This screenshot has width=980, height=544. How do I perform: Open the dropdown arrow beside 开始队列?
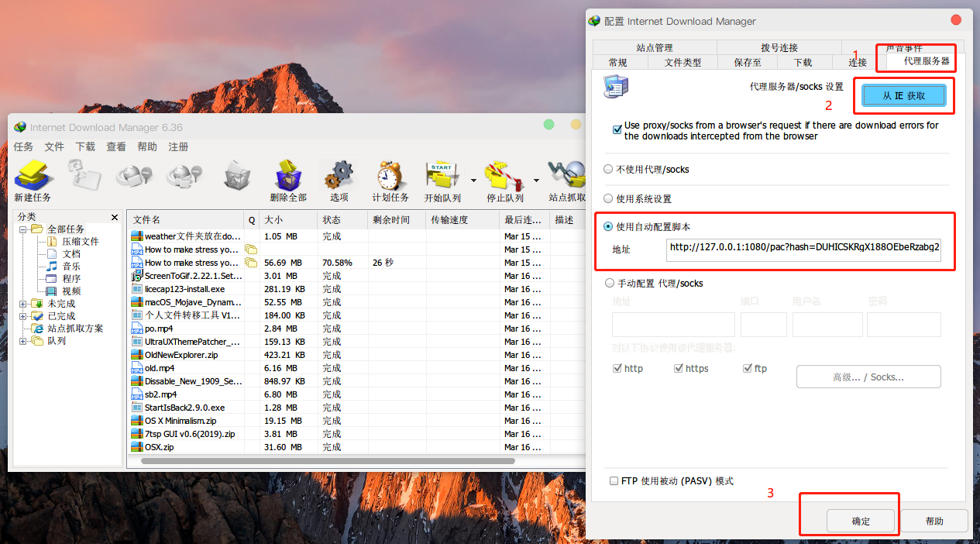(472, 181)
